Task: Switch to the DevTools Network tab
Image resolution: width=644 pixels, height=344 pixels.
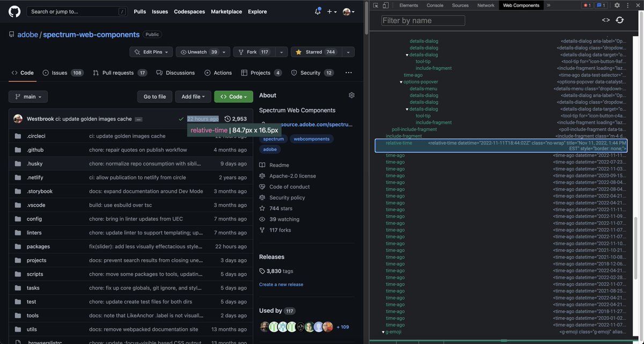Action: point(486,5)
